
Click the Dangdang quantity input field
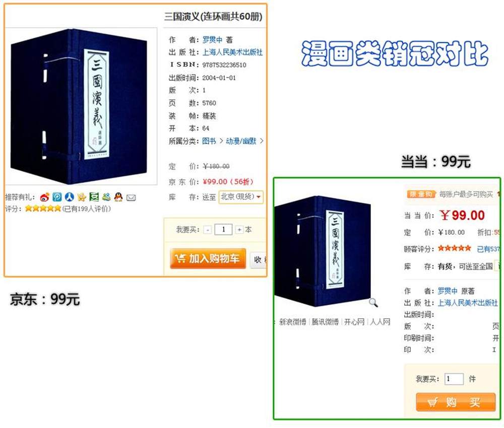click(x=454, y=379)
